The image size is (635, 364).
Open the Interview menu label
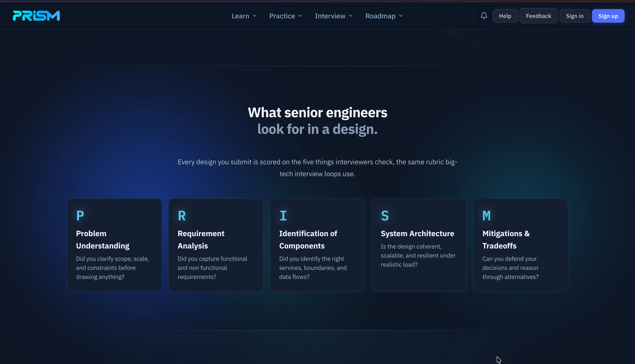pyautogui.click(x=330, y=16)
